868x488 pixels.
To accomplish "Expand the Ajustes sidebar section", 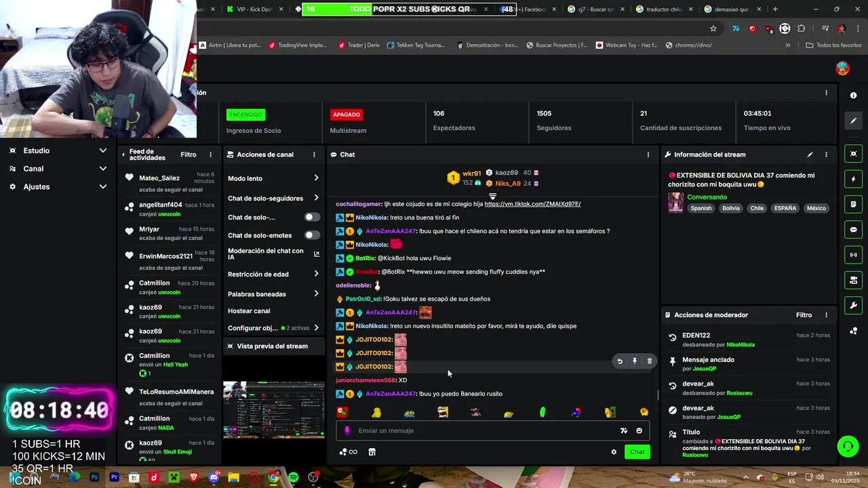I will [57, 186].
